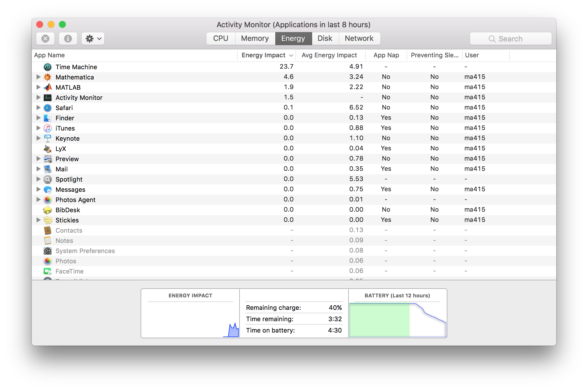Expand the Spotlight disclosure triangle

(x=38, y=179)
